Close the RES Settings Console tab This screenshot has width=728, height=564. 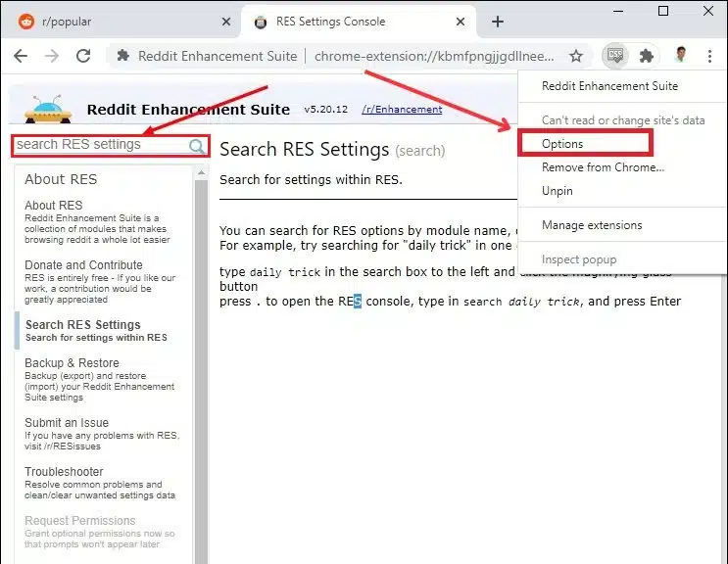pos(461,22)
